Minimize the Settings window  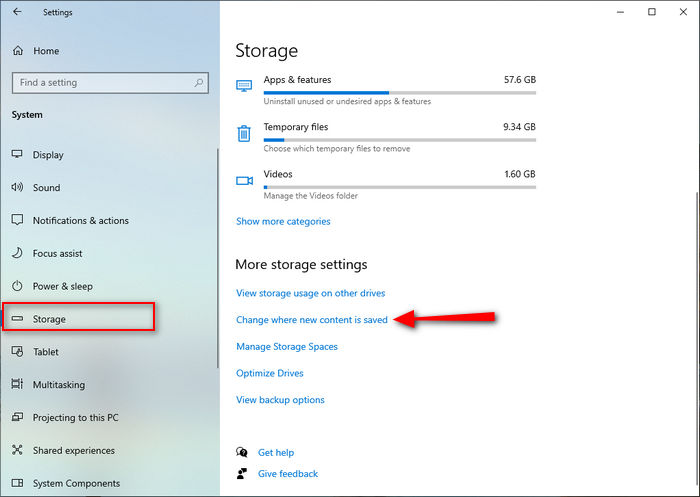pyautogui.click(x=621, y=12)
